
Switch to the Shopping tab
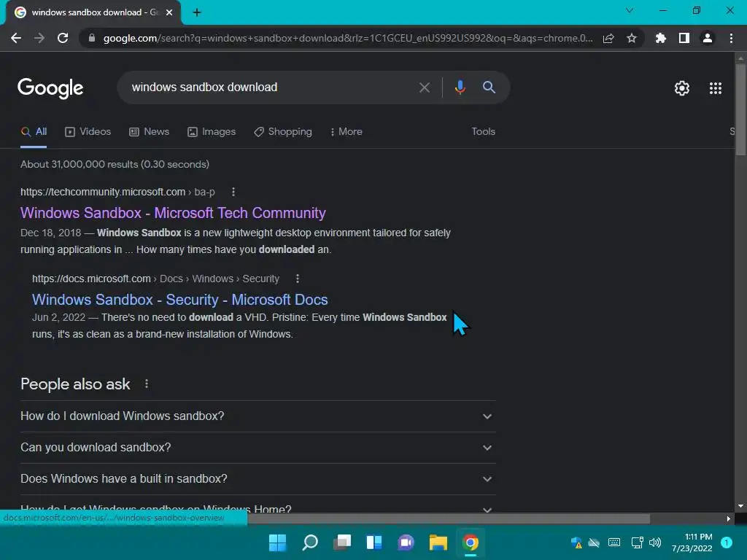283,132
